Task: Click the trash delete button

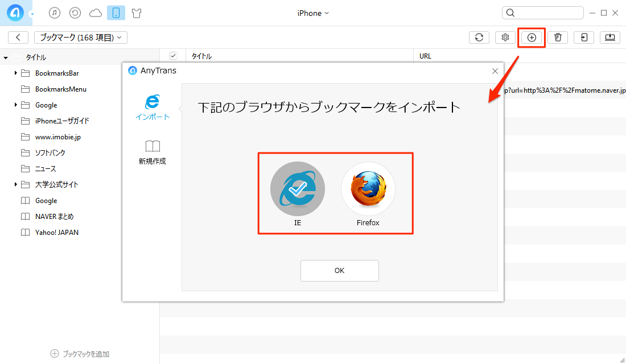Action: (558, 38)
